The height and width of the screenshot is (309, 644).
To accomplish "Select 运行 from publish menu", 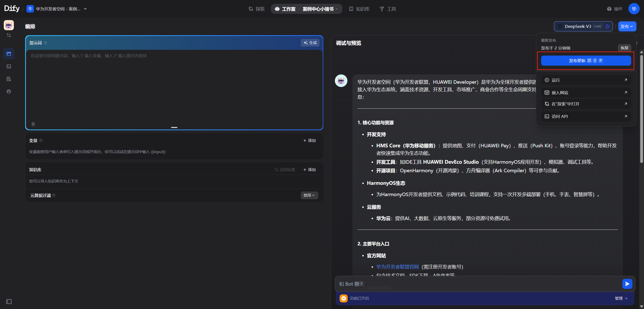I will point(586,80).
